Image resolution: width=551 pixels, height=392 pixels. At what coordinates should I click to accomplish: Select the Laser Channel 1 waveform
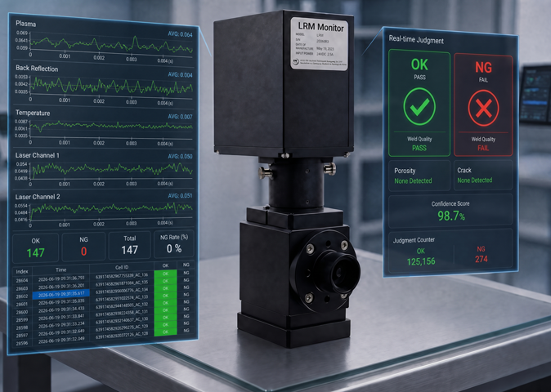(111, 169)
